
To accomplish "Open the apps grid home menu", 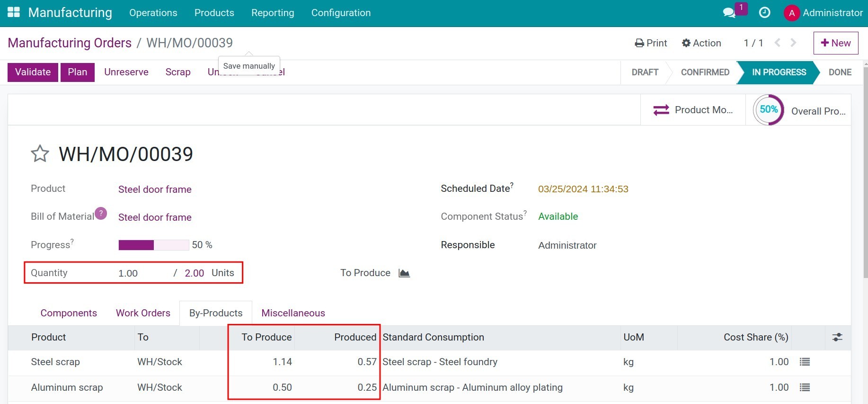I will click(14, 13).
